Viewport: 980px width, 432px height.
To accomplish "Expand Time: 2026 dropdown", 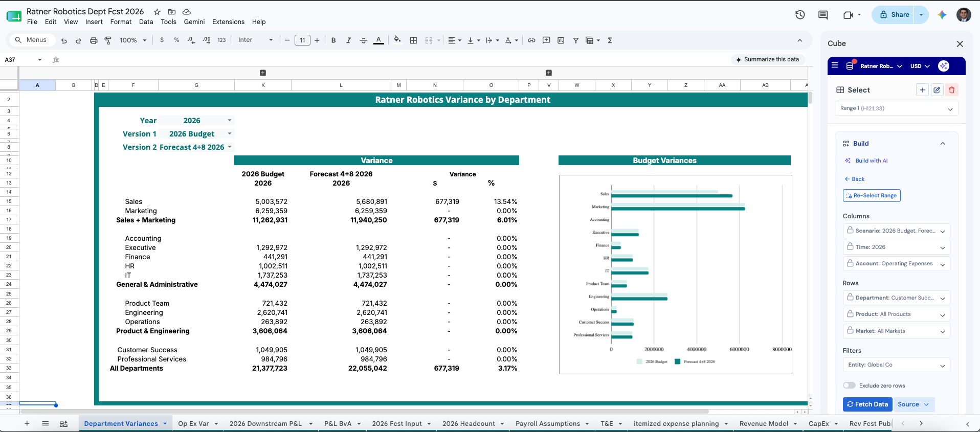I will 896,247.
